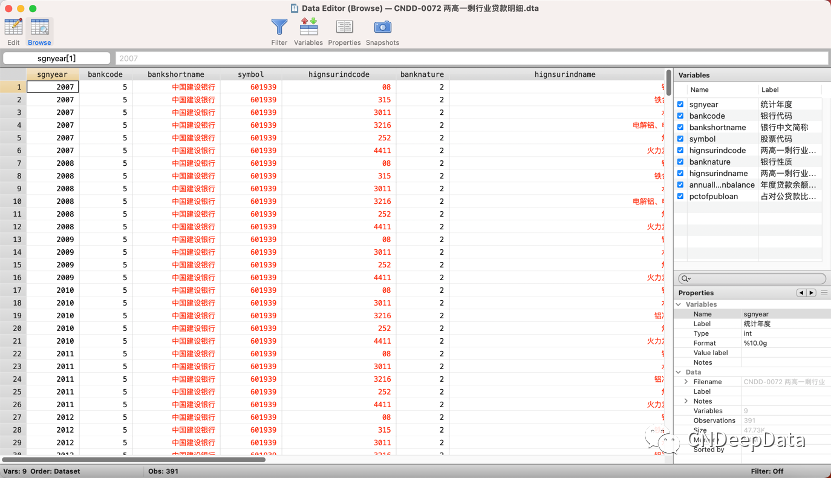832x478 pixels.
Task: Go to previous variable in Properties
Action: pos(801,293)
